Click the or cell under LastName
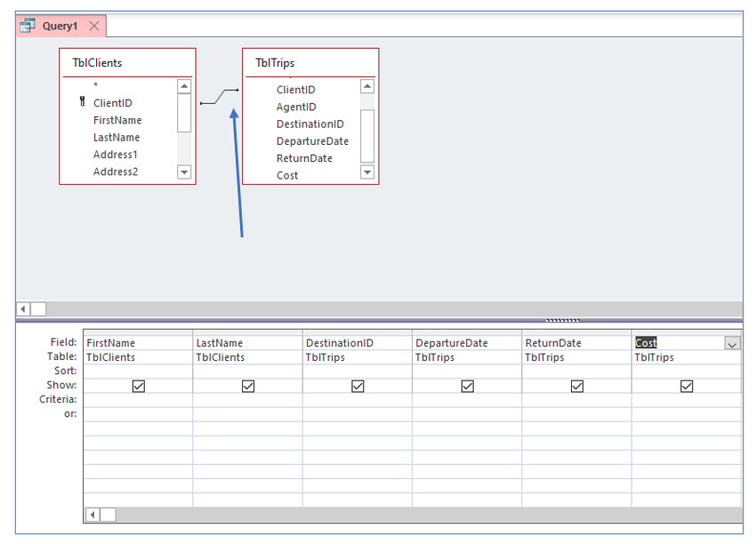Viewport: 756px width, 544px height. point(248,414)
